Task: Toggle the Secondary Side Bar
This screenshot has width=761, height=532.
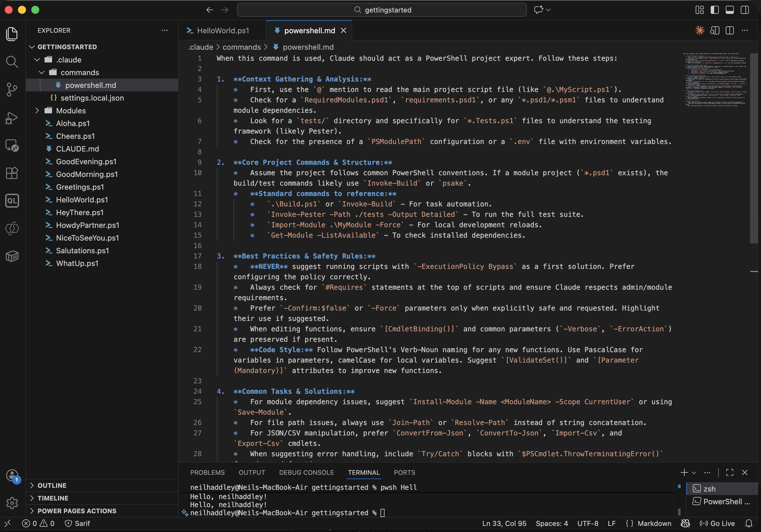Action: click(x=745, y=10)
